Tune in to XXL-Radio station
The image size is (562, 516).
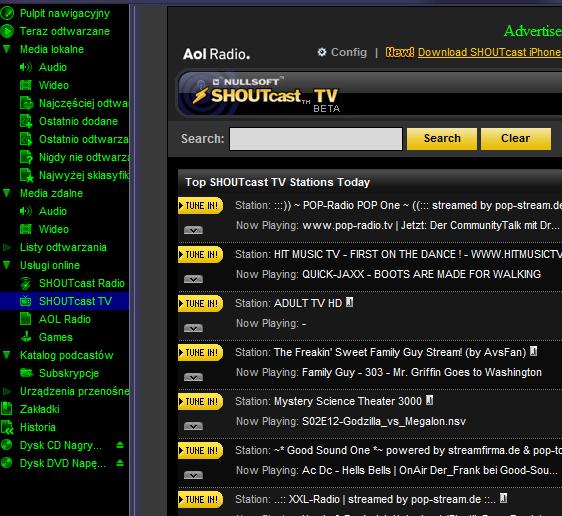pyautogui.click(x=201, y=500)
